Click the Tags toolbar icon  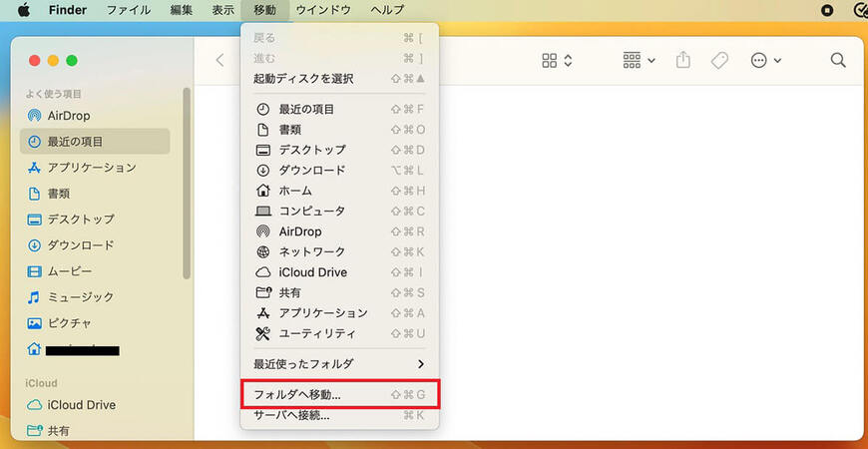click(x=719, y=61)
